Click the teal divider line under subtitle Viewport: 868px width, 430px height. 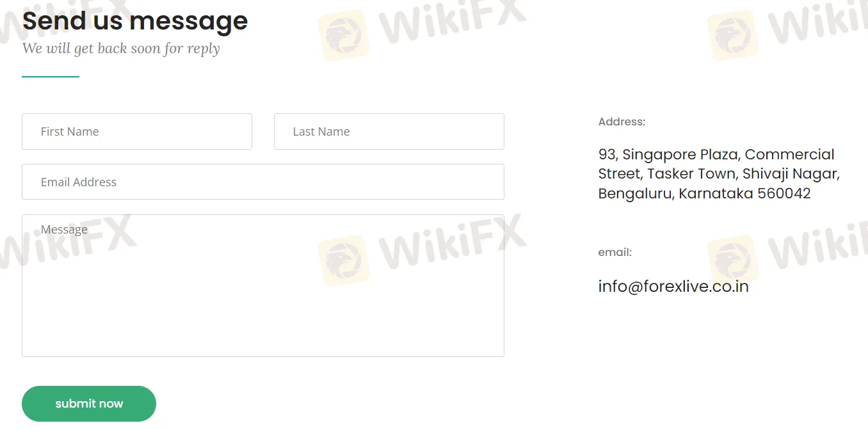(51, 77)
